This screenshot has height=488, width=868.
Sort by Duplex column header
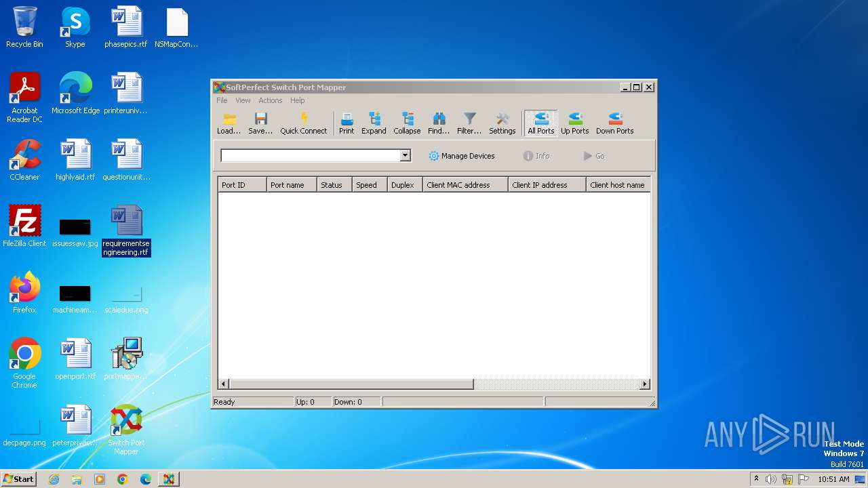pyautogui.click(x=405, y=185)
